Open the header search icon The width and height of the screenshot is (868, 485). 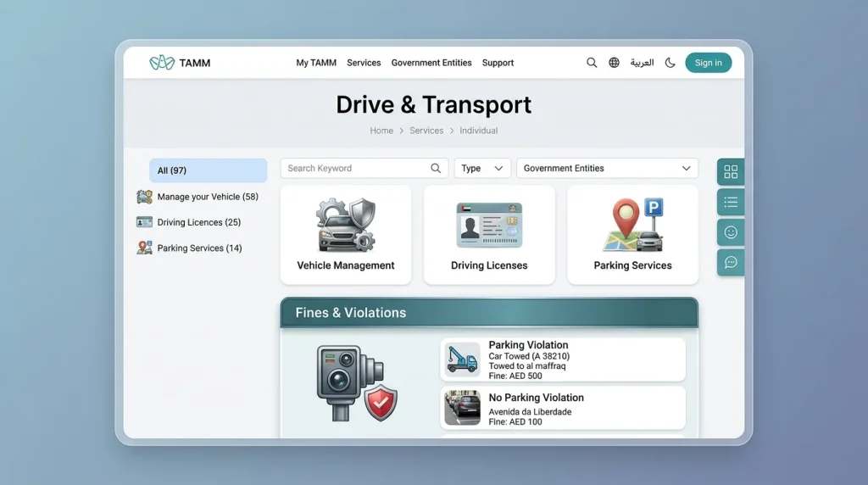[x=592, y=63]
